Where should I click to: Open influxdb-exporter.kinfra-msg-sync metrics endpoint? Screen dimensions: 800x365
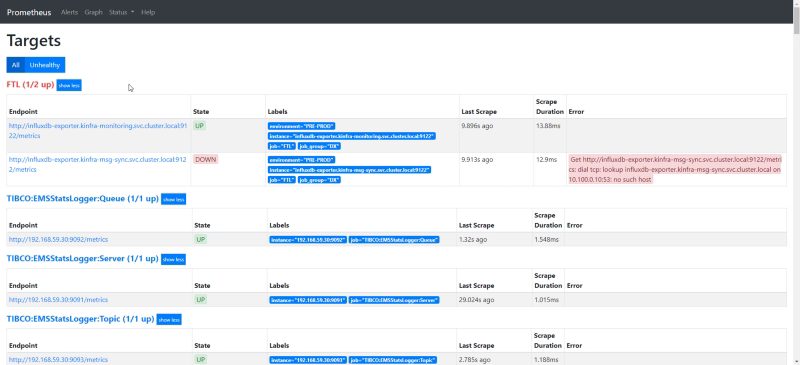click(x=98, y=164)
